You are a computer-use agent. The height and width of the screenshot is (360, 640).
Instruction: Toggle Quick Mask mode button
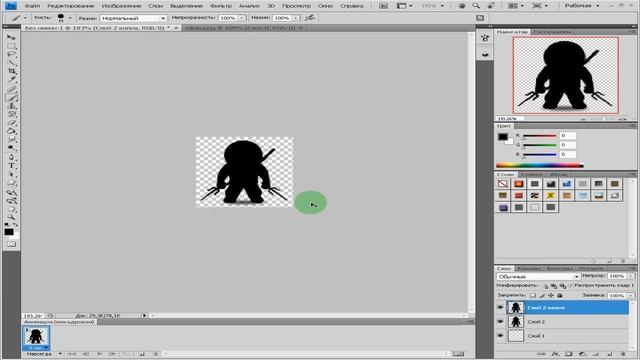[11, 244]
